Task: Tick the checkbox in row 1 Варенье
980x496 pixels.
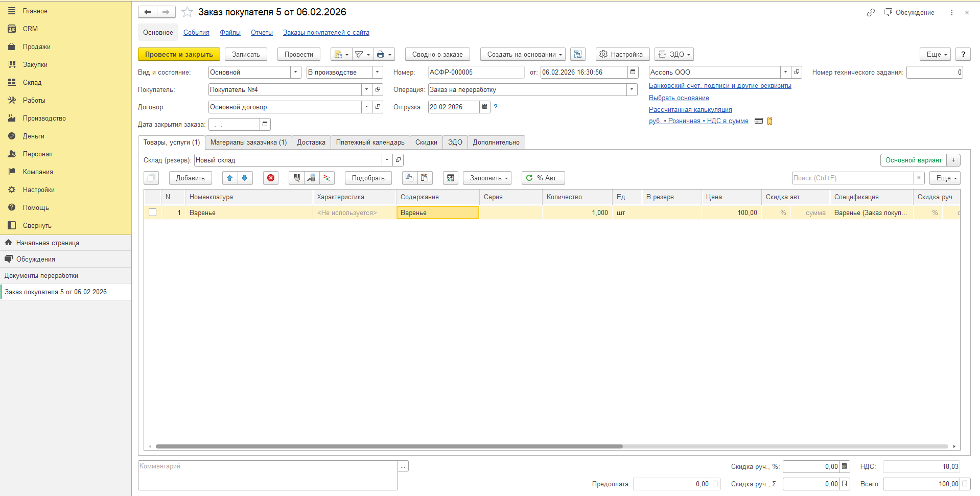Action: (152, 212)
